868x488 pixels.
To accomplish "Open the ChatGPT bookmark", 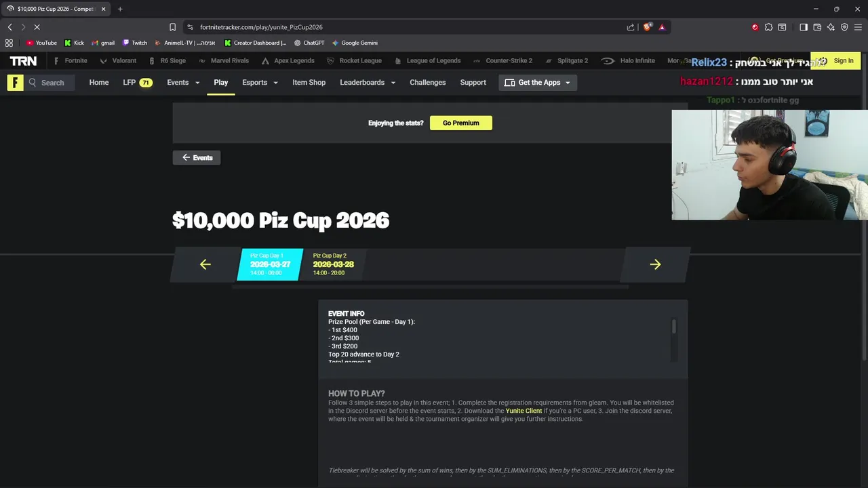I will 309,43.
